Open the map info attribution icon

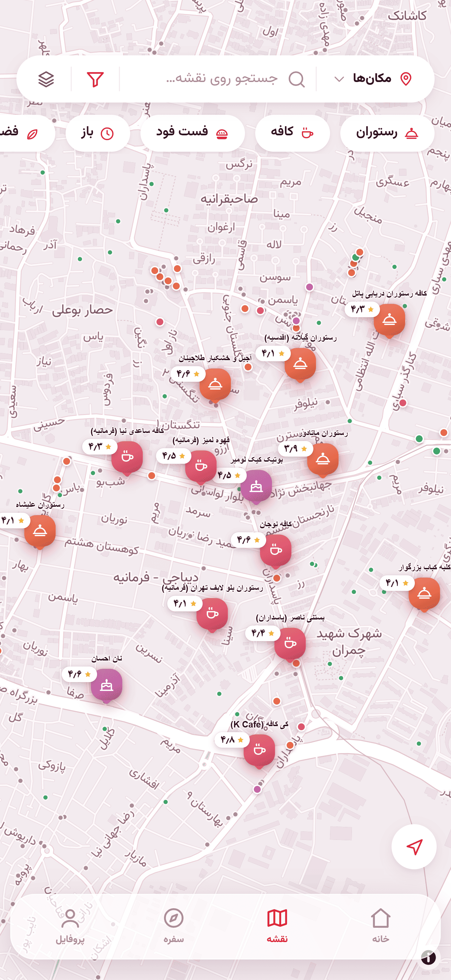point(428,957)
